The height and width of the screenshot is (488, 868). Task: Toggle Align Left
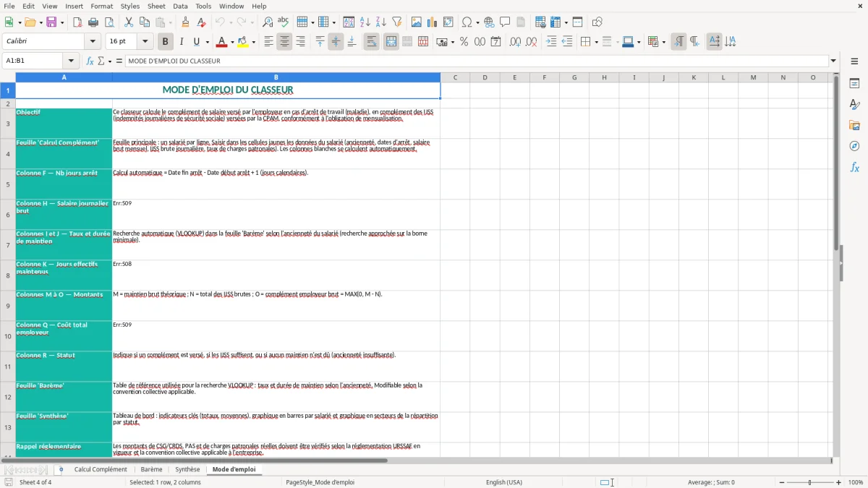pyautogui.click(x=268, y=42)
